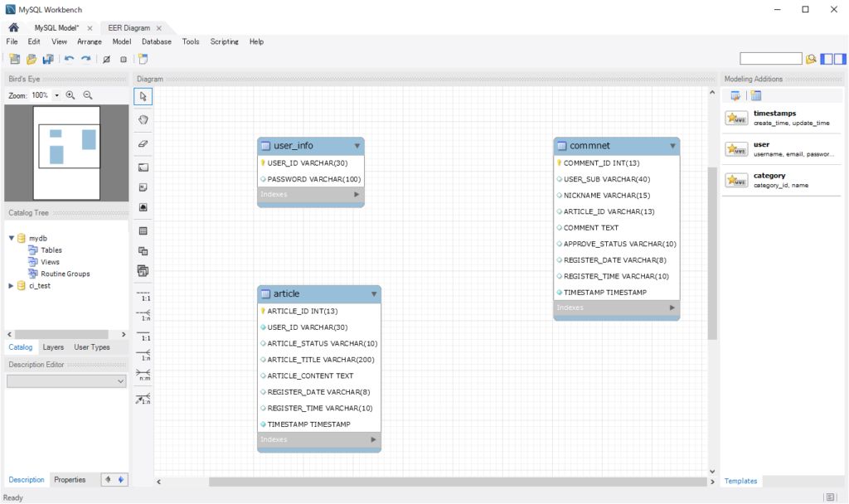Pick the pointer selection tool
This screenshot has height=504, width=849.
(143, 97)
